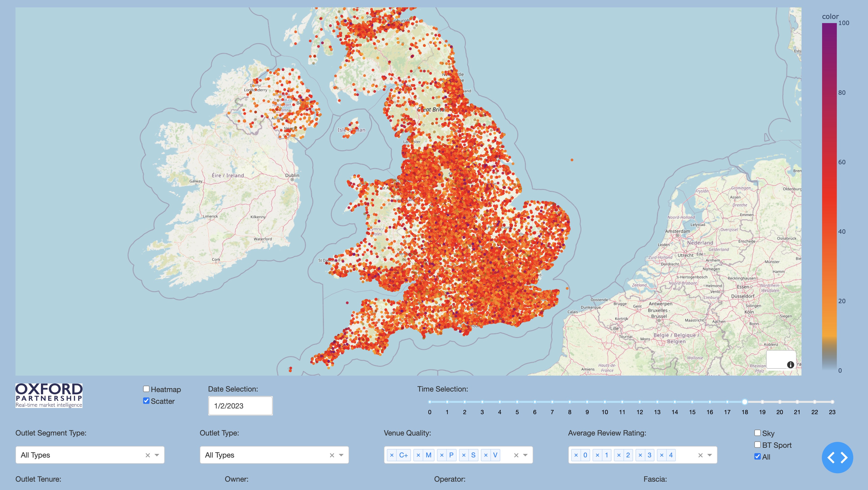Click the Cork label on the map

pos(216,259)
